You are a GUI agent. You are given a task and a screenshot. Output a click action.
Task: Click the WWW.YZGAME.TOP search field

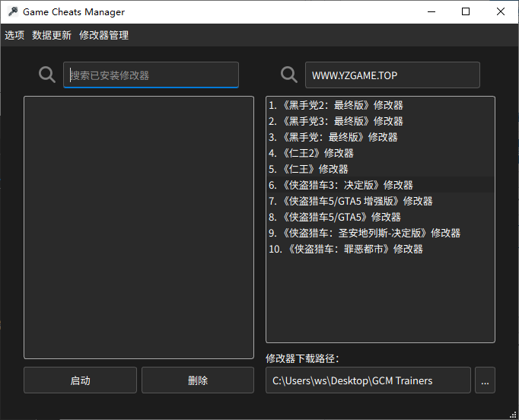pyautogui.click(x=393, y=75)
